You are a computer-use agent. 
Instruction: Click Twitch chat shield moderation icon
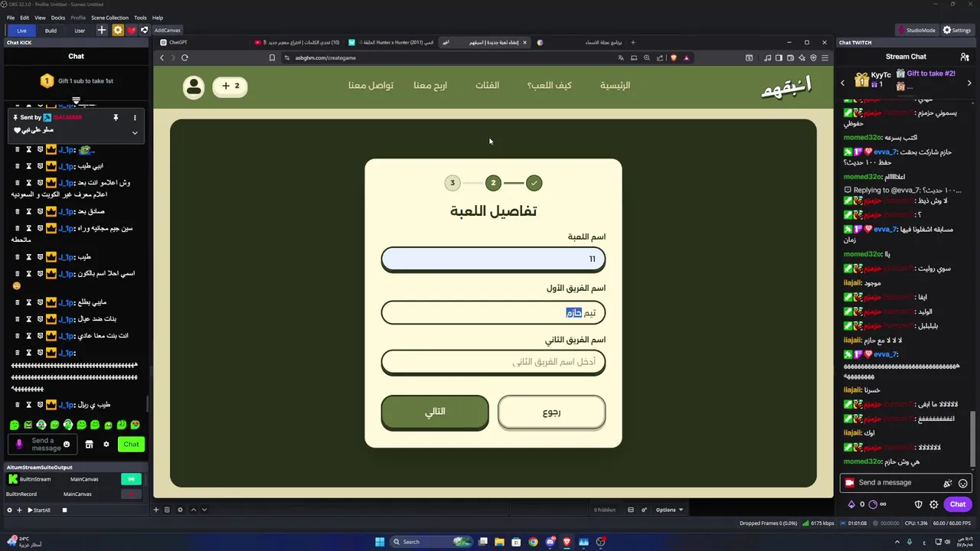point(919,504)
